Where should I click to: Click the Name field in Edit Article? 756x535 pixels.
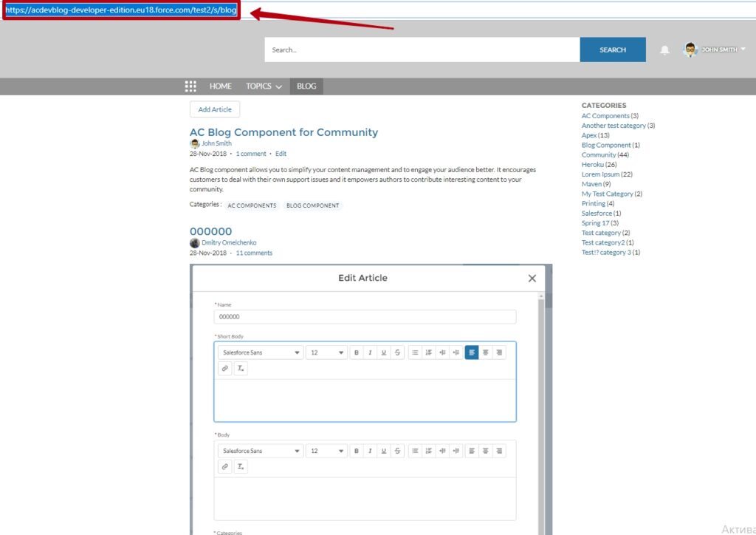point(365,317)
